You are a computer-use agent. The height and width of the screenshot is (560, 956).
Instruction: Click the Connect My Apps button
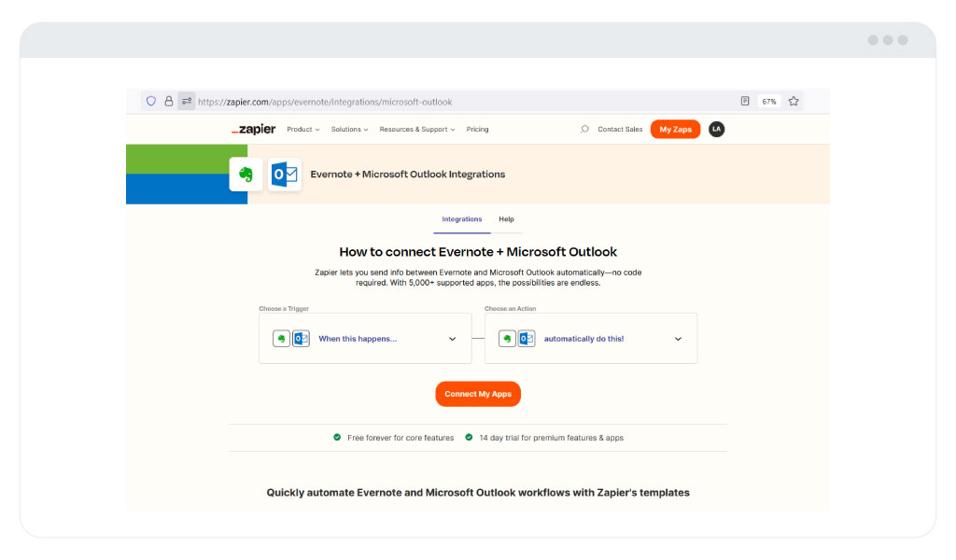click(478, 394)
